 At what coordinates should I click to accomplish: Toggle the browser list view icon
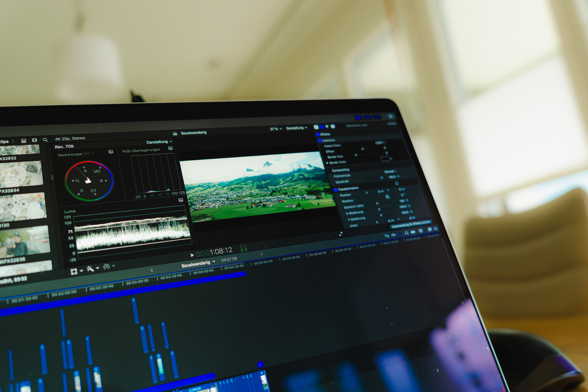(24, 141)
